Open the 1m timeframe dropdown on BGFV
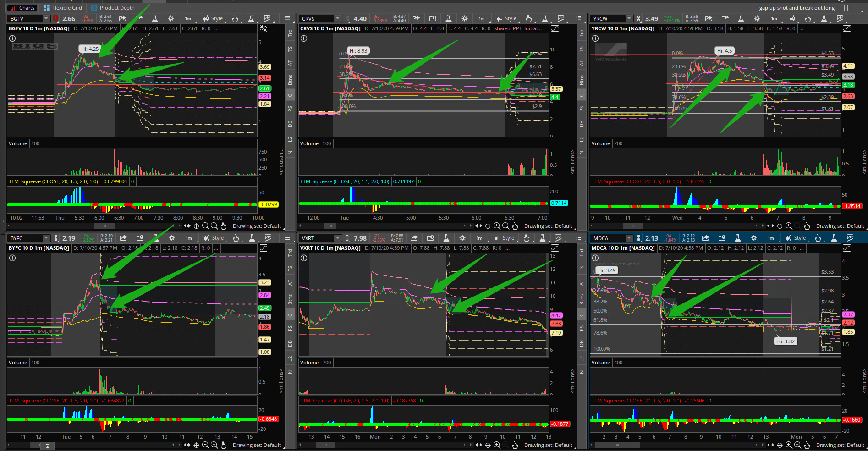 [188, 18]
